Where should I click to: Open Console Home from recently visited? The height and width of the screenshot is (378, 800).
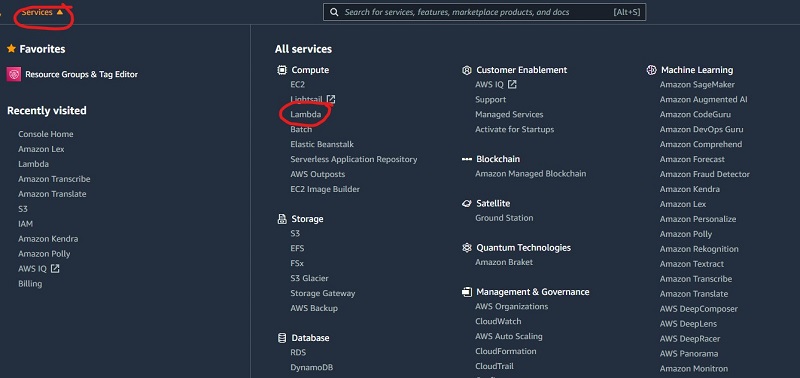(x=46, y=134)
